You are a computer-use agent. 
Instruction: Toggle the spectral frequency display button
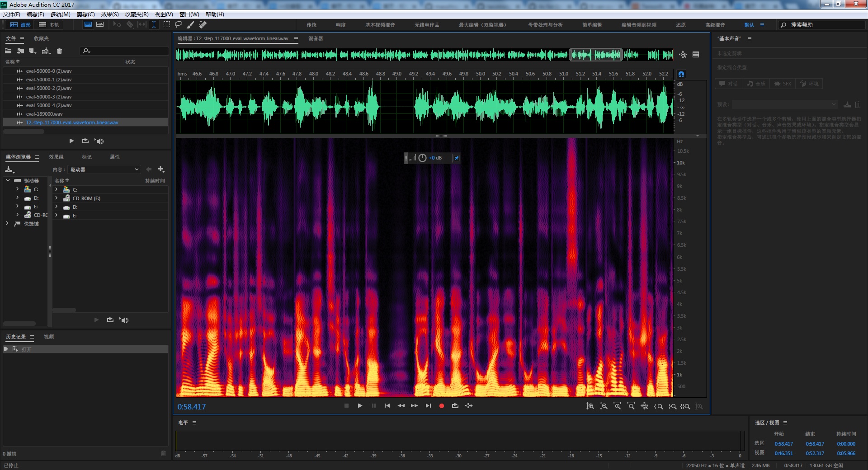coord(88,24)
